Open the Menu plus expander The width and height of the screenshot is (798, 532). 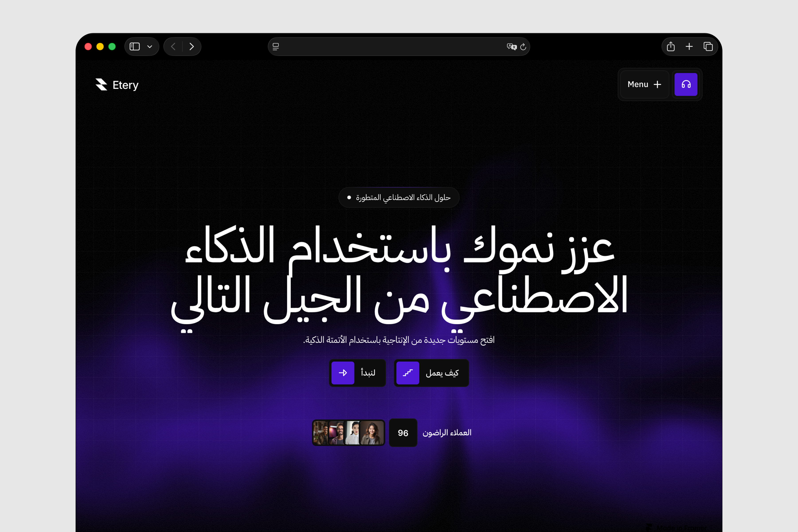click(x=644, y=84)
